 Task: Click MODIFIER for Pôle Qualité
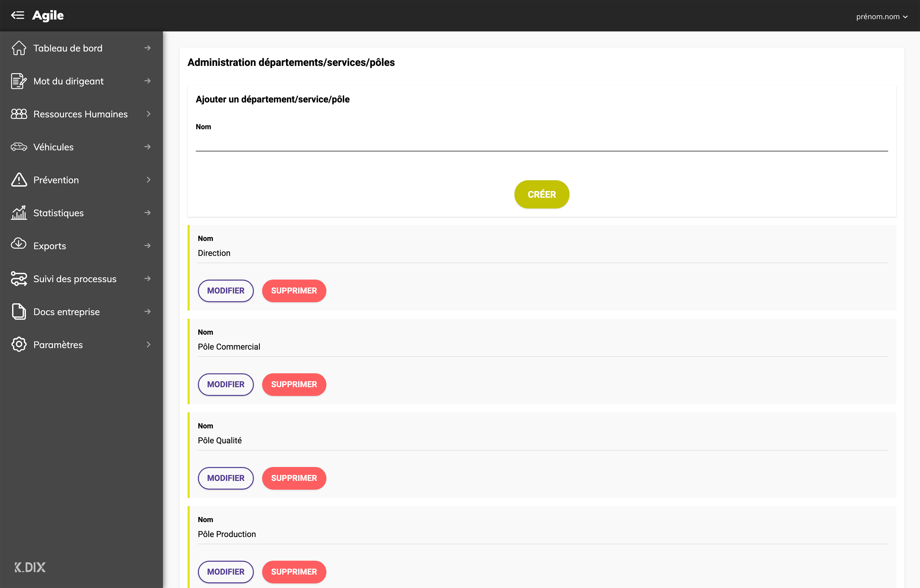[x=226, y=478]
